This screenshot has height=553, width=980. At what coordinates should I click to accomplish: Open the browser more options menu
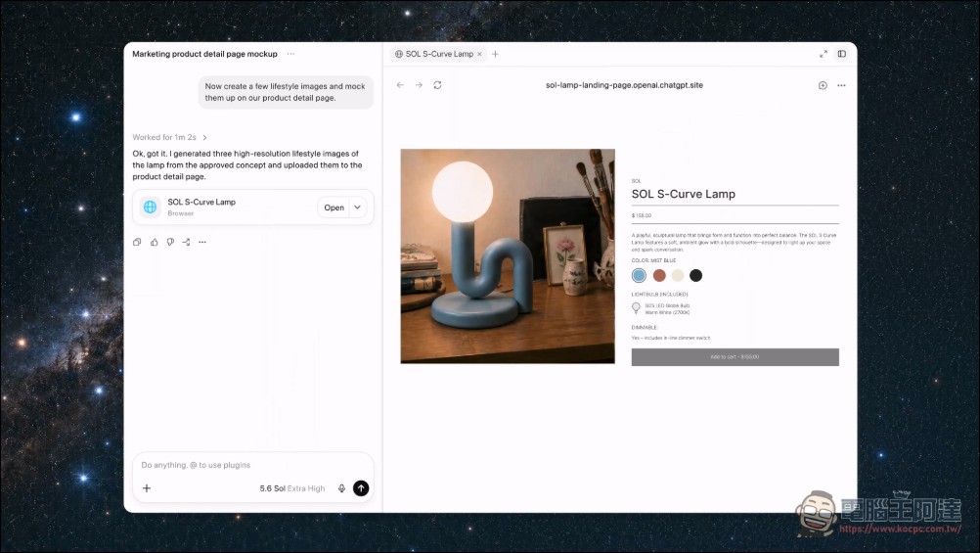841,85
